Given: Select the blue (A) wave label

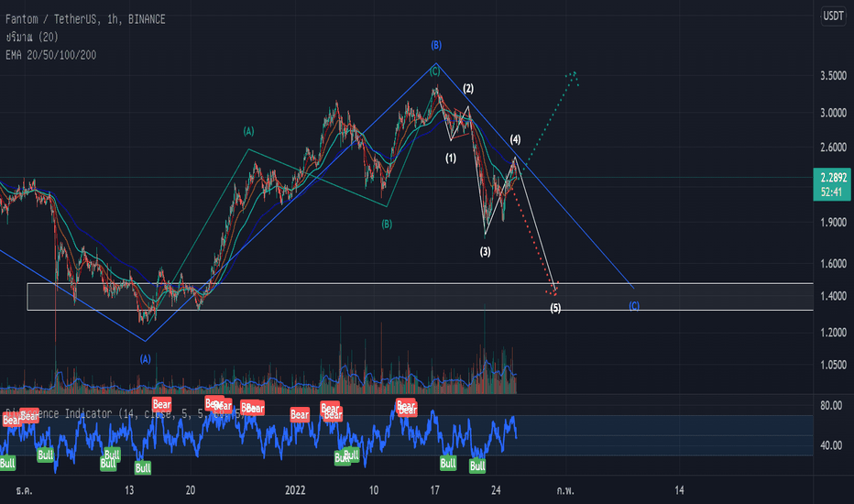Looking at the screenshot, I should pos(145,359).
